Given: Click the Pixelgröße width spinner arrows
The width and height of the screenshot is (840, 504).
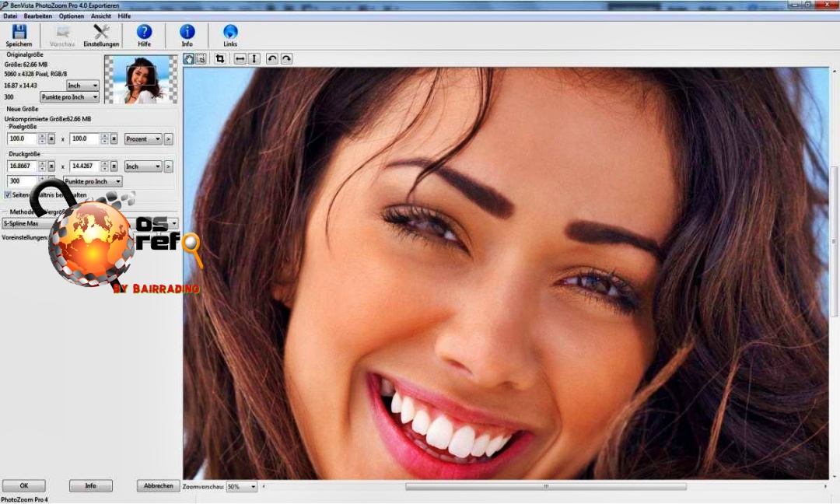Looking at the screenshot, I should [42, 139].
